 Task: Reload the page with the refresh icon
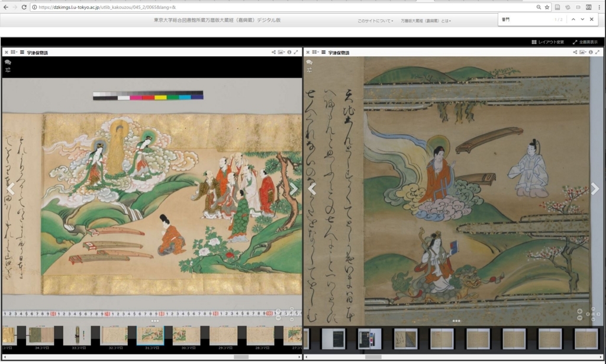coord(24,7)
